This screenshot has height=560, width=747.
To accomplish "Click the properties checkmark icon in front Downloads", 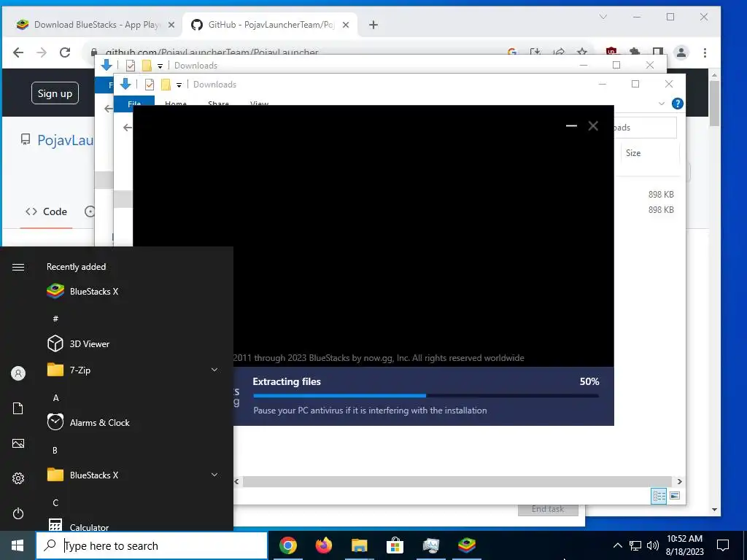I will point(150,85).
